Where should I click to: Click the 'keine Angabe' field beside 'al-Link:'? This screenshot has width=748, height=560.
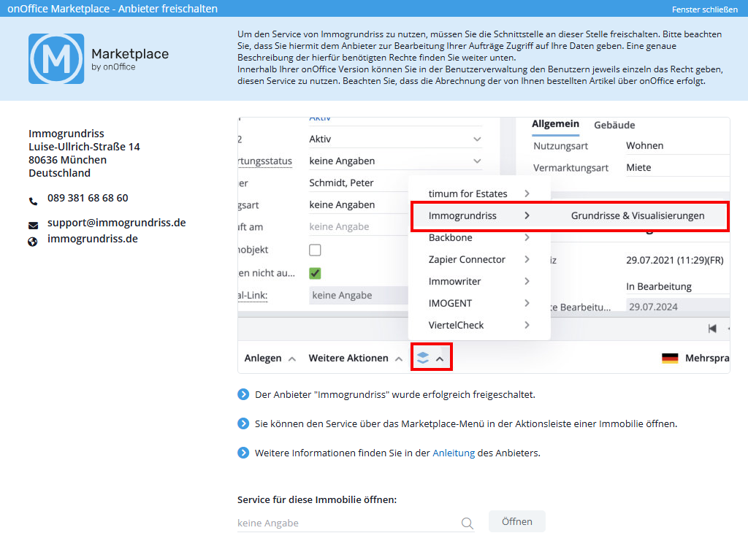(359, 296)
